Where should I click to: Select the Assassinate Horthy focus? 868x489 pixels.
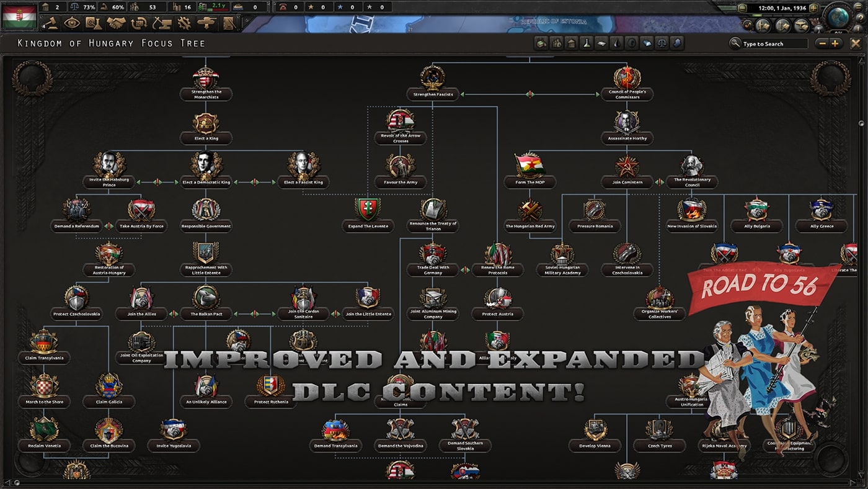[626, 123]
